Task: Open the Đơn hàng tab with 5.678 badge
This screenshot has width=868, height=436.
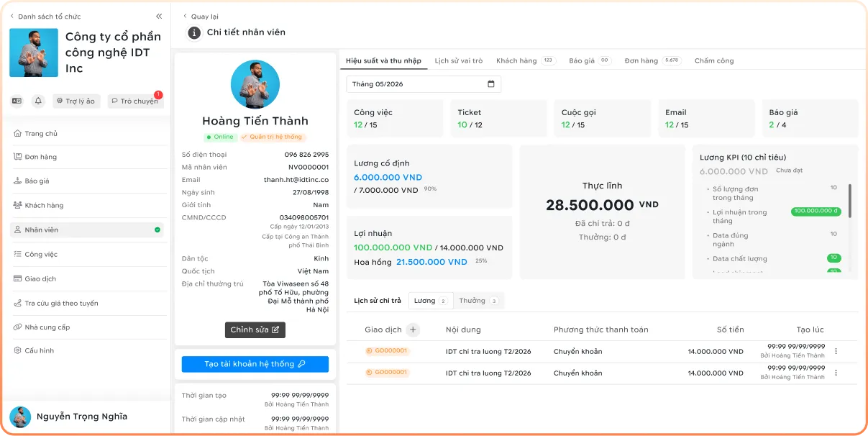Action: coord(653,61)
